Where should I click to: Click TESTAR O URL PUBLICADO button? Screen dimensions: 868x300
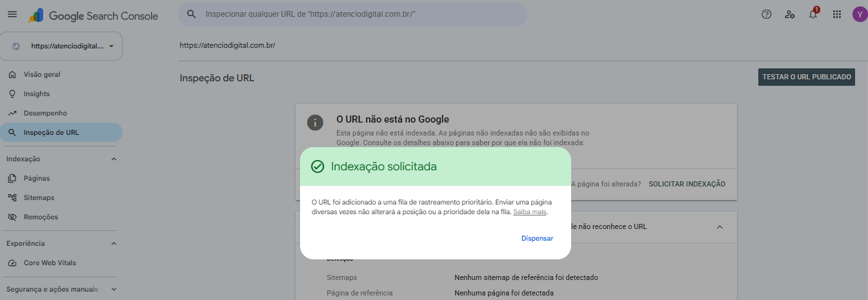pos(807,77)
